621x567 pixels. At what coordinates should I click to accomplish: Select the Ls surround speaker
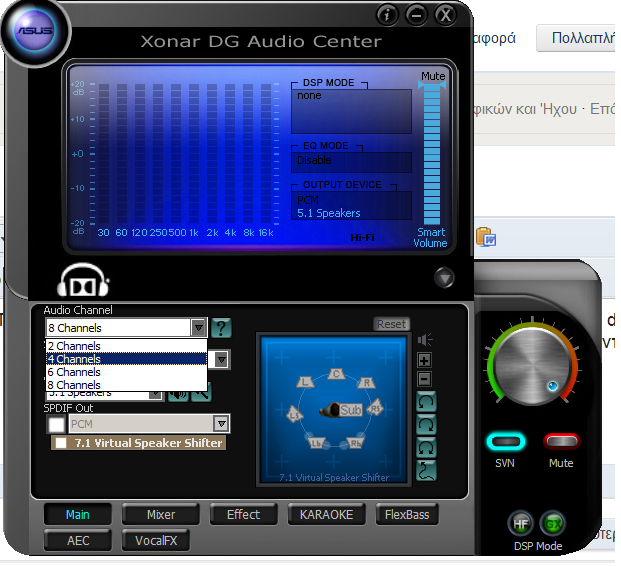pyautogui.click(x=295, y=414)
